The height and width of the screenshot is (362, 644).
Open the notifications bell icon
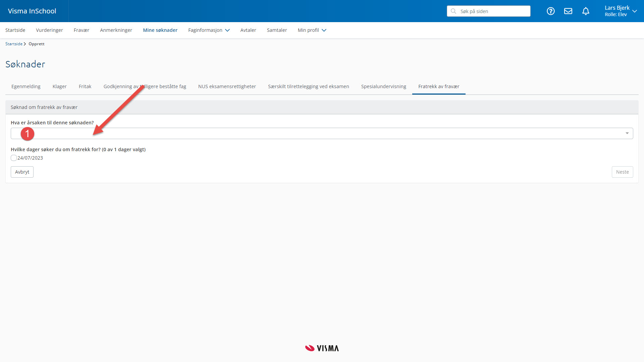pyautogui.click(x=586, y=11)
